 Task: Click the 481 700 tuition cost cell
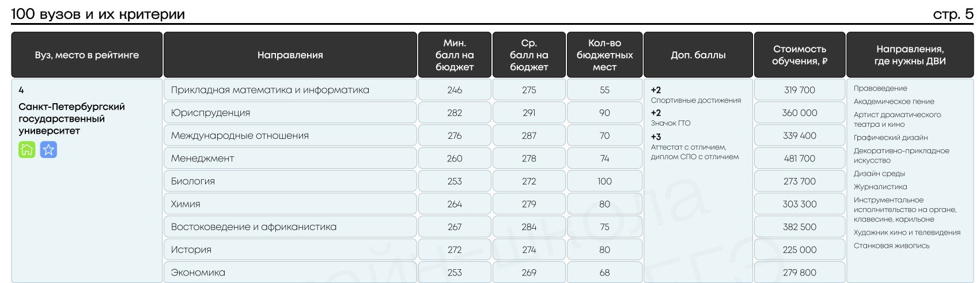point(800,158)
